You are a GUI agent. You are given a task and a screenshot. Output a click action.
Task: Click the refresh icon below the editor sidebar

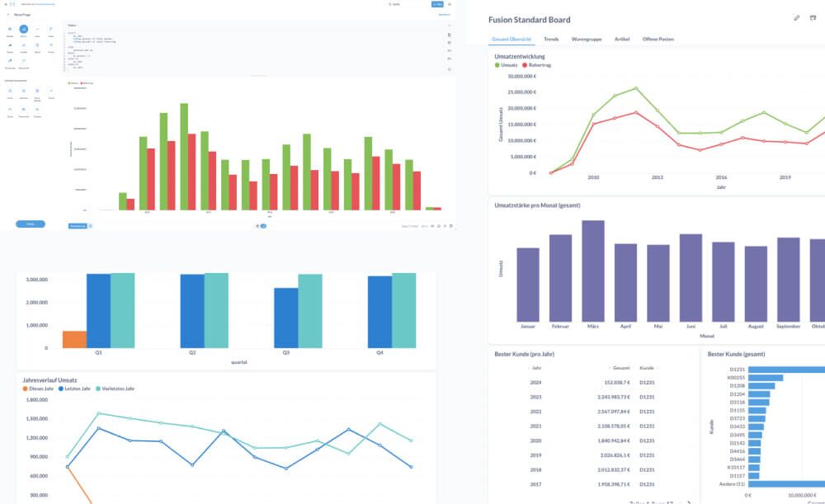tap(449, 71)
